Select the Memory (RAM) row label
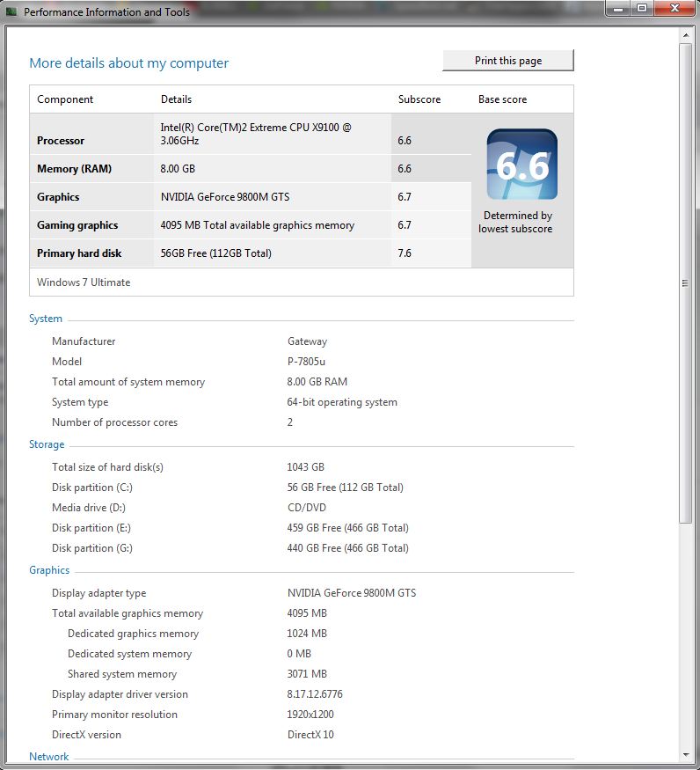This screenshot has height=770, width=700. (74, 168)
